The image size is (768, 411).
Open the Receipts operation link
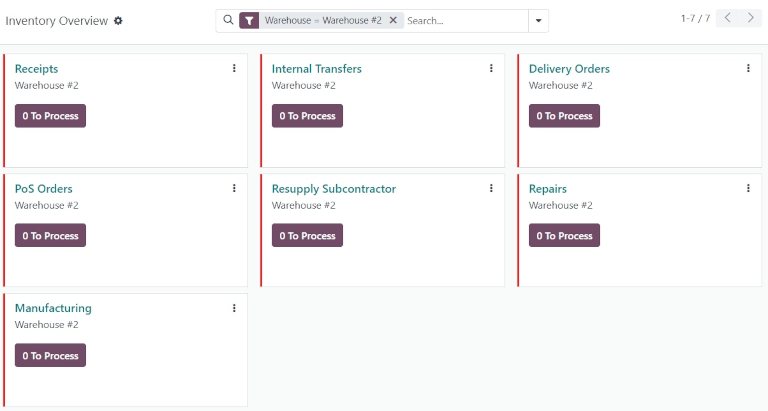pos(36,69)
